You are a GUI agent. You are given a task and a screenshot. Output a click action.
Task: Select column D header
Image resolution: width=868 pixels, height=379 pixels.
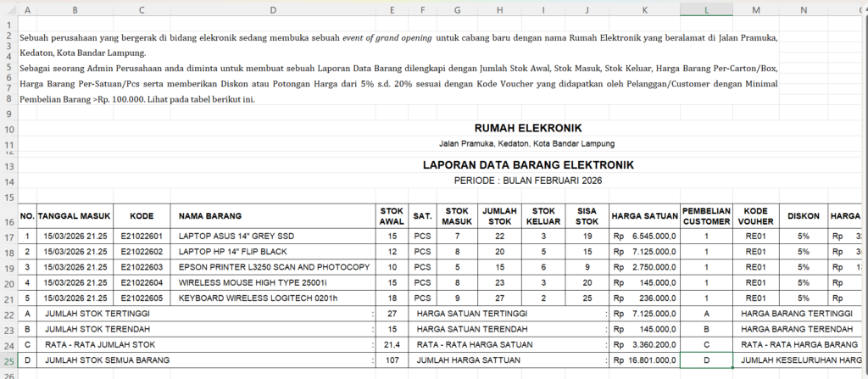(272, 10)
